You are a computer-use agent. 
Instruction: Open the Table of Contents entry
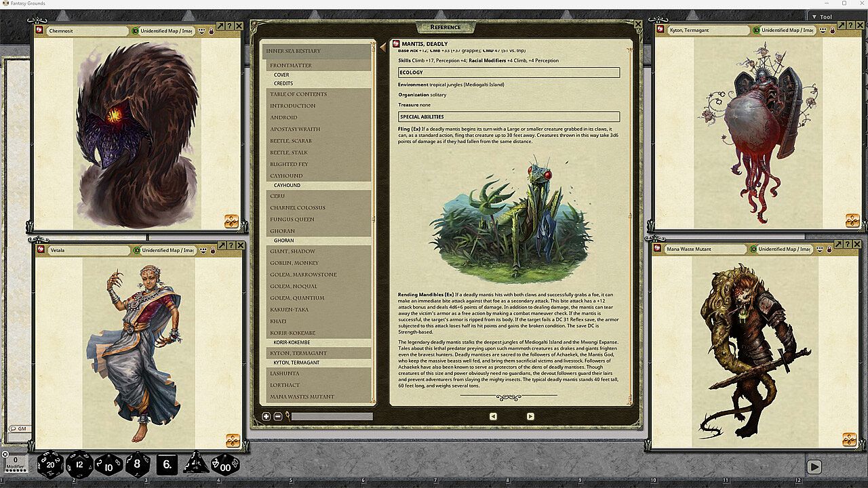pos(319,94)
